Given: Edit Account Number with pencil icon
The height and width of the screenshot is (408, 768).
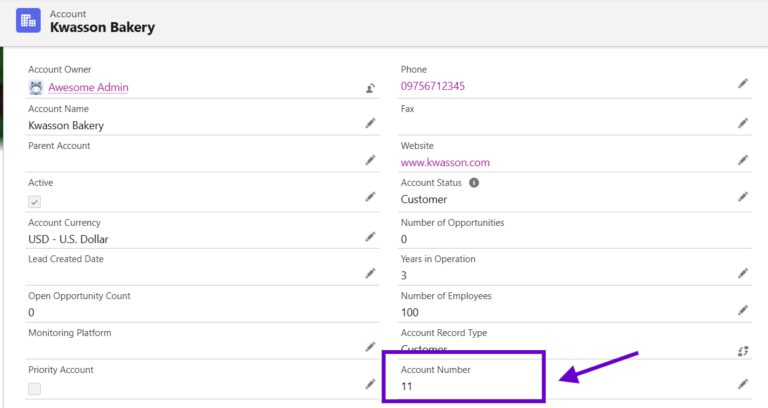Looking at the screenshot, I should point(743,384).
